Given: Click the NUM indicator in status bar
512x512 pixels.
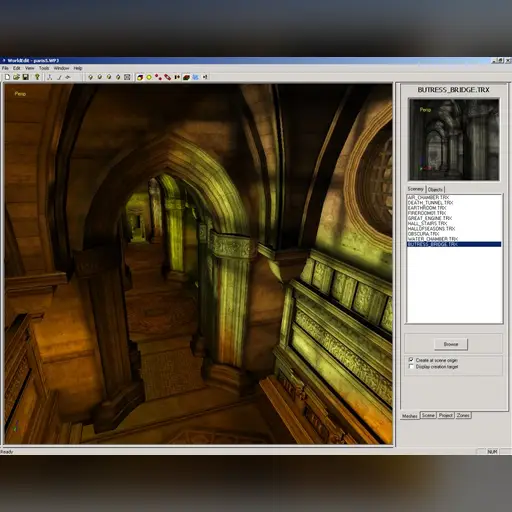Looking at the screenshot, I should (x=492, y=452).
